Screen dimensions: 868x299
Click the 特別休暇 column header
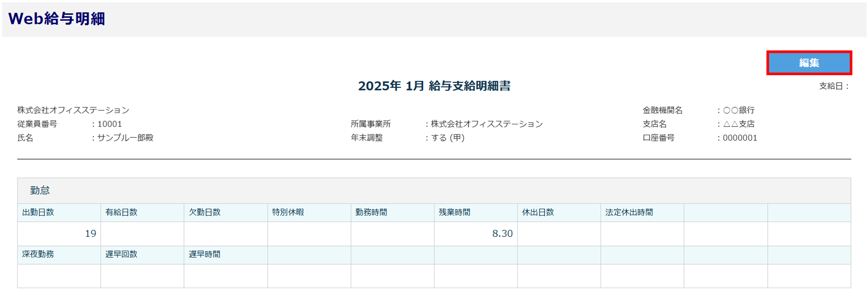click(x=288, y=213)
